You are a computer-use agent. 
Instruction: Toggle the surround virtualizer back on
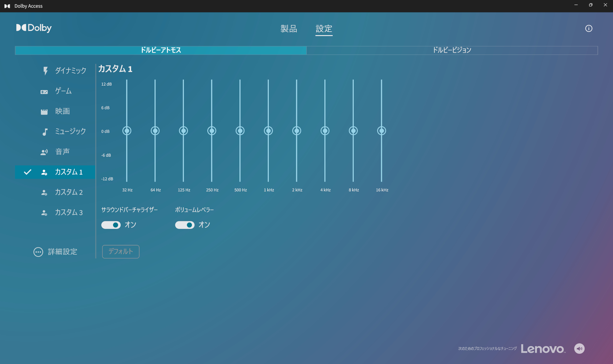[111, 225]
